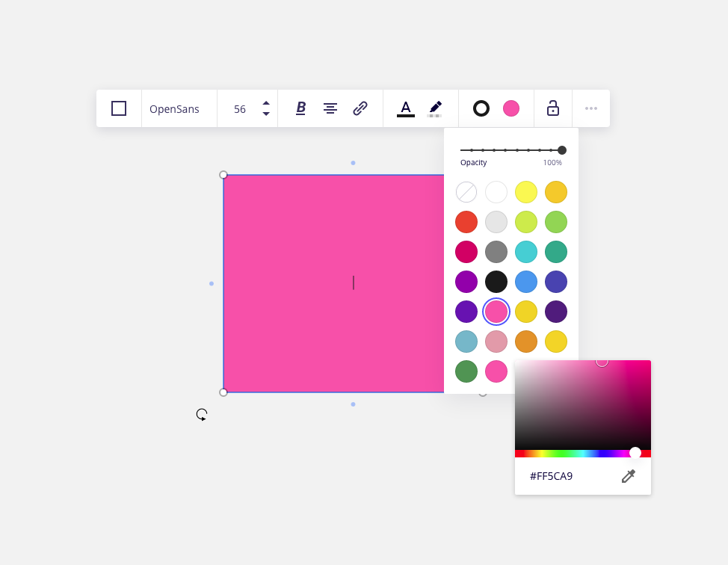Click the hue slider handle
The image size is (728, 565).
[635, 453]
